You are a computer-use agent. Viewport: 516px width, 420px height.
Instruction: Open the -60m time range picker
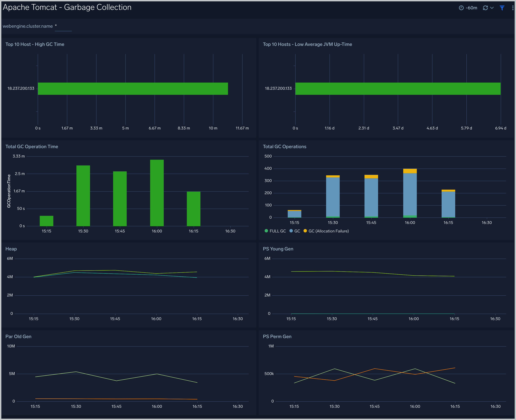click(468, 8)
